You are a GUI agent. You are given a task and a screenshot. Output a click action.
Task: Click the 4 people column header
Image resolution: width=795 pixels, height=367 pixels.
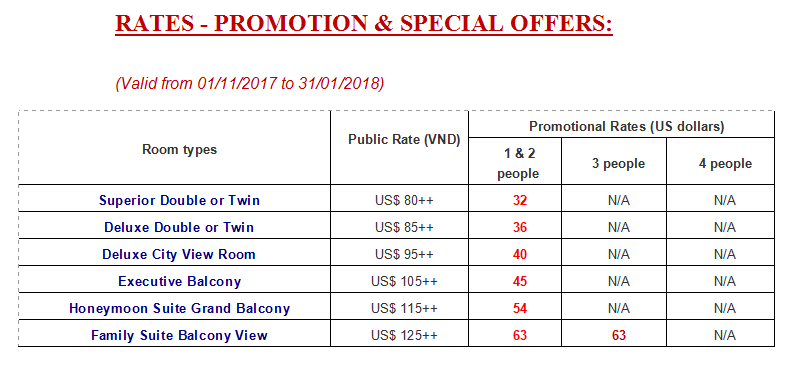(x=725, y=164)
